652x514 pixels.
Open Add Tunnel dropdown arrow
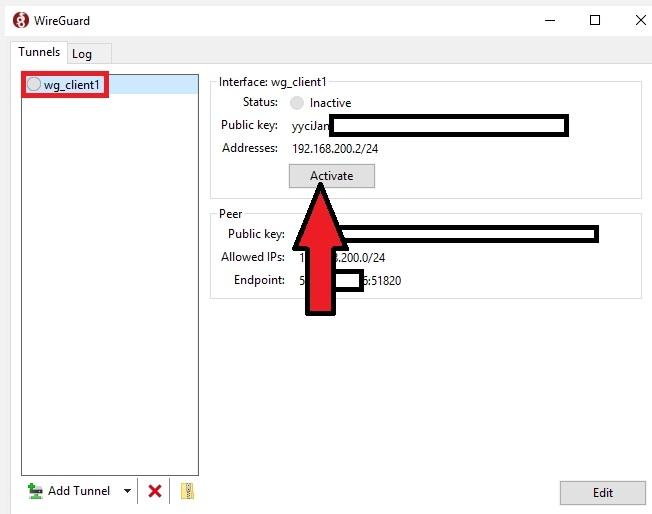click(x=127, y=491)
